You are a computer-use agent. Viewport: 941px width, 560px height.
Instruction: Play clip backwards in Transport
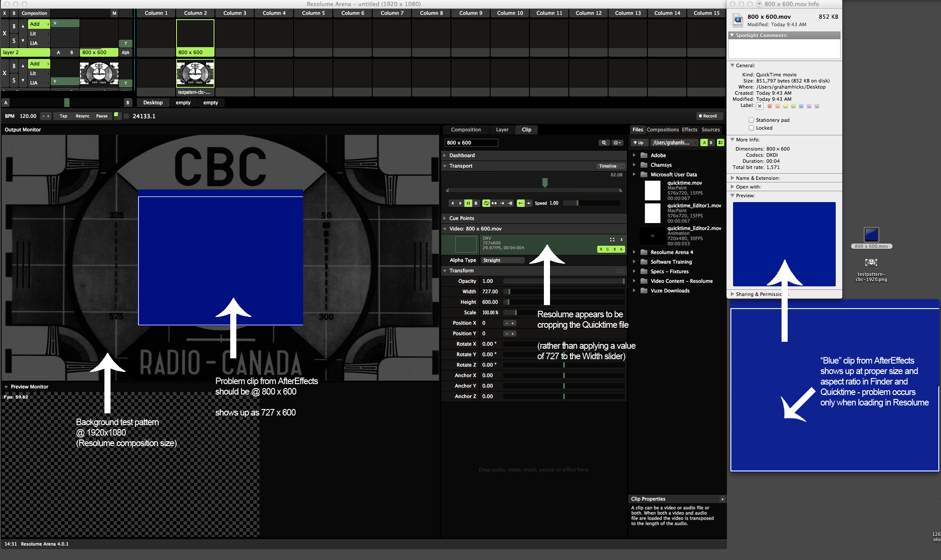pyautogui.click(x=453, y=203)
